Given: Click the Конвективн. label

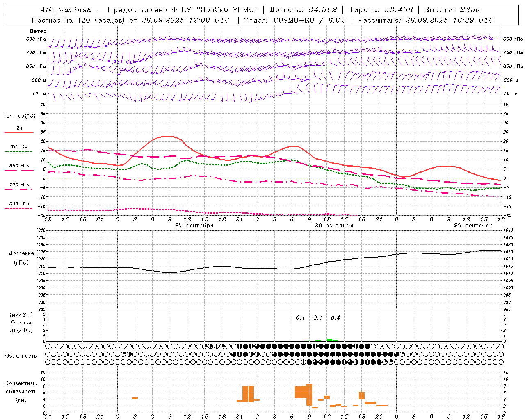Looking at the screenshot, I should (21, 383).
